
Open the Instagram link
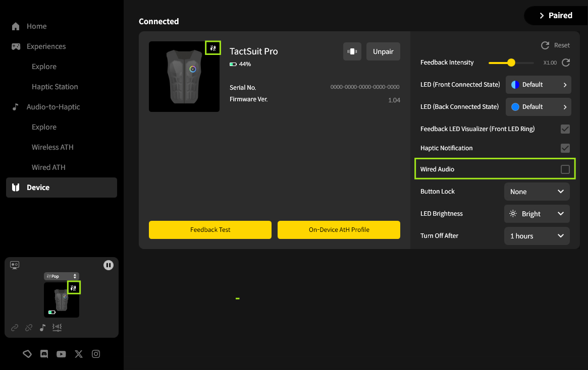pyautogui.click(x=96, y=354)
